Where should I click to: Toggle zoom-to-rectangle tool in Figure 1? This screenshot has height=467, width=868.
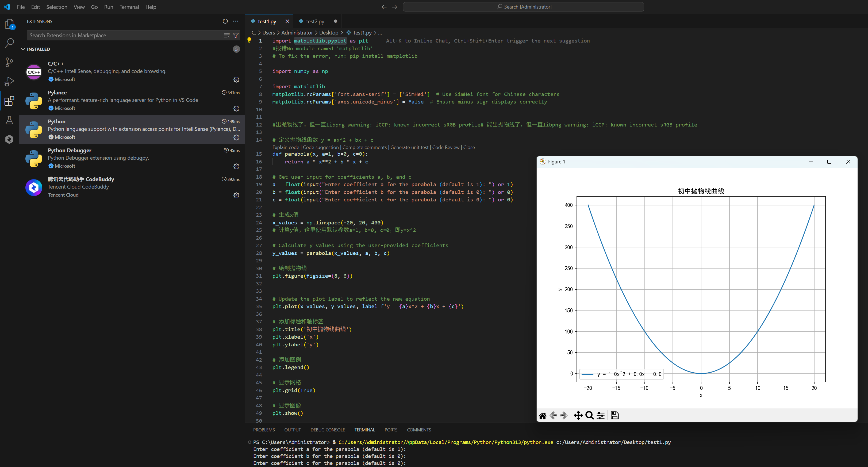point(589,415)
